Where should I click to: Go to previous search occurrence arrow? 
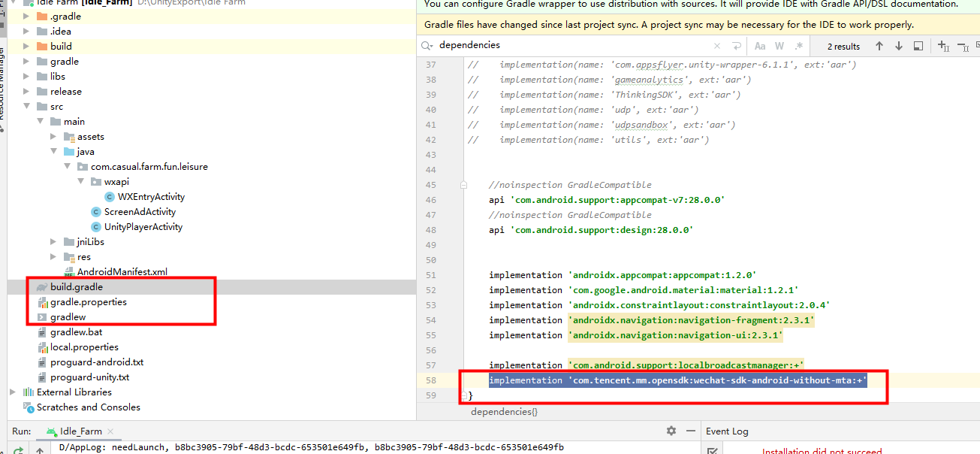[879, 46]
